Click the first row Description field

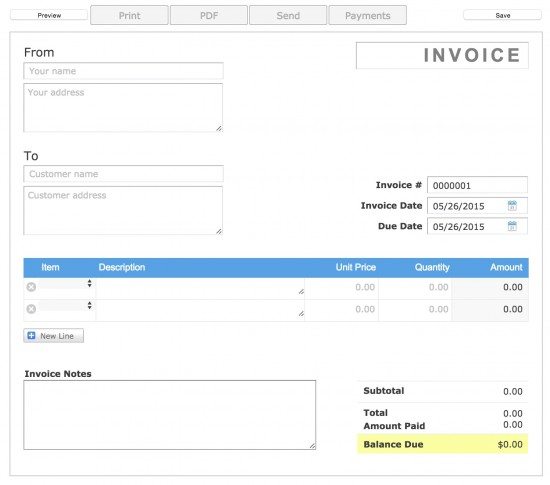click(x=200, y=289)
